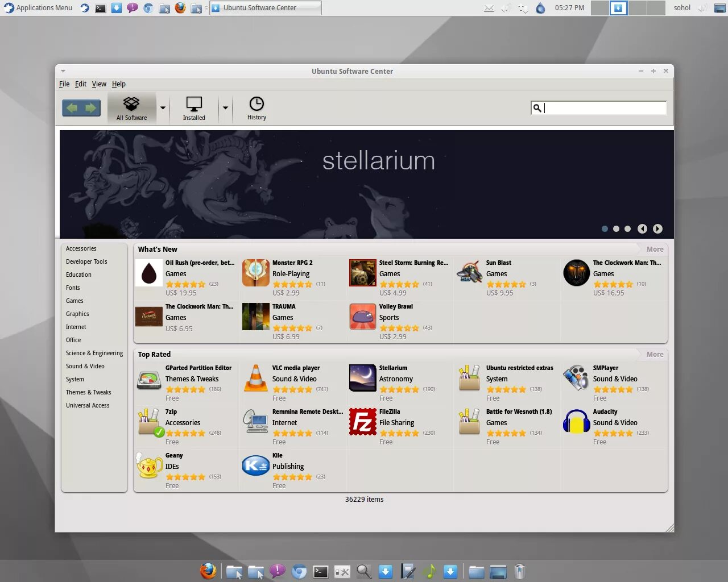The height and width of the screenshot is (582, 728).
Task: Select the second banner dot
Action: 616,229
